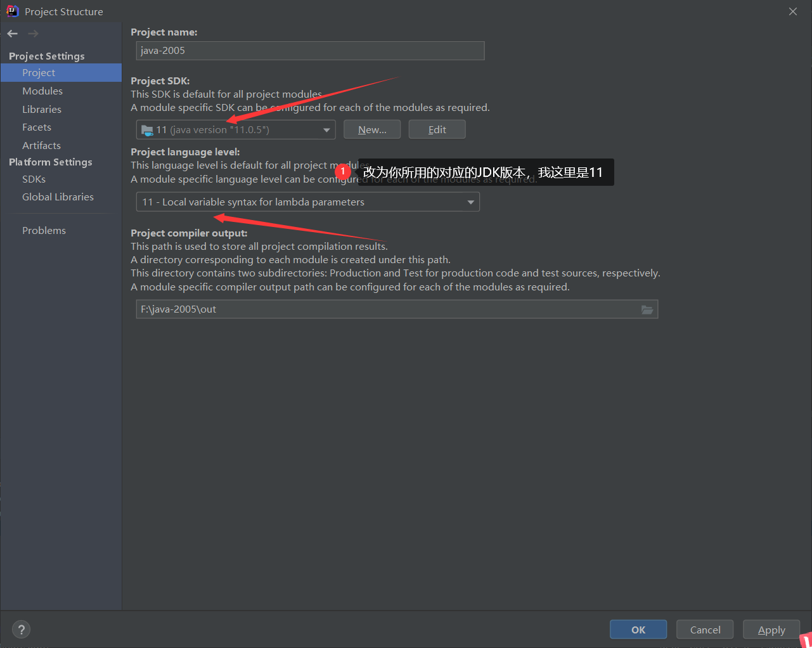812x648 pixels.
Task: Open the Facets settings page
Action: (x=36, y=127)
